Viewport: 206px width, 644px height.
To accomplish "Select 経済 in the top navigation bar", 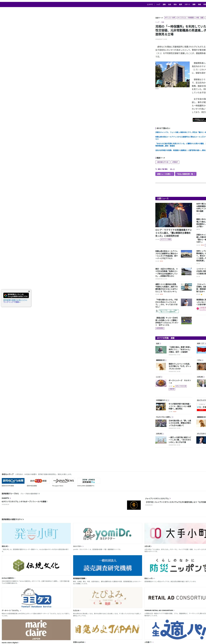I will click(x=180, y=5).
